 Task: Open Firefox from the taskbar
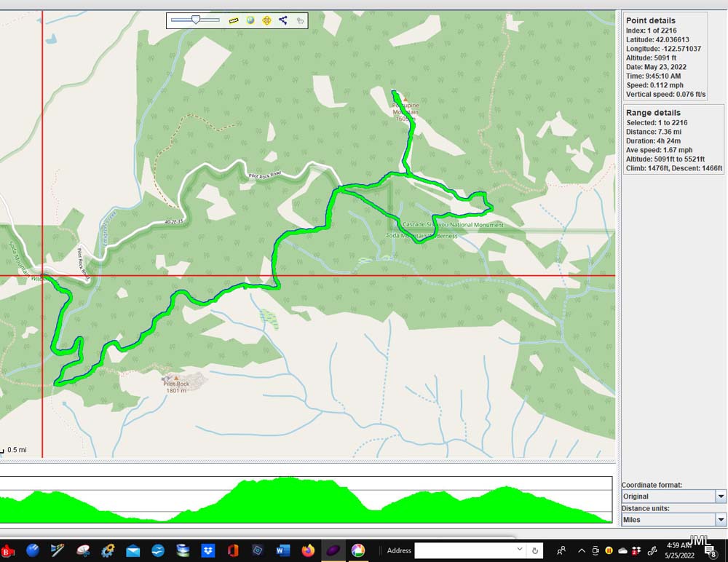[x=307, y=550]
